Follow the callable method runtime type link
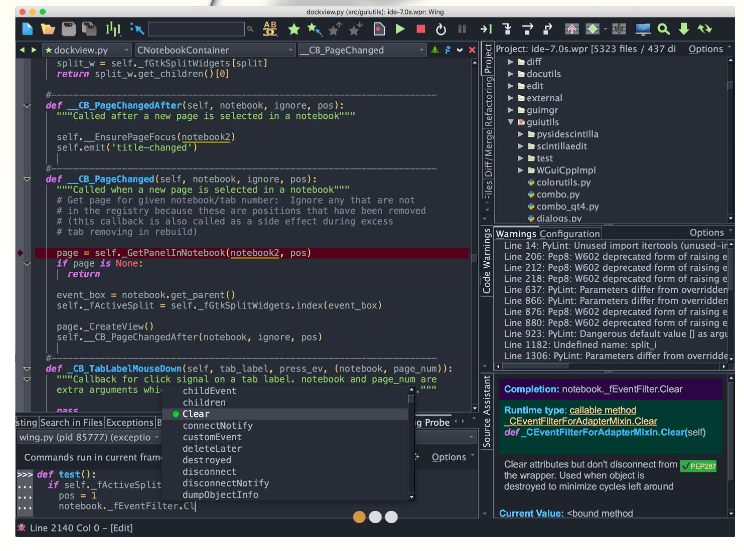744x551 pixels. click(x=603, y=410)
